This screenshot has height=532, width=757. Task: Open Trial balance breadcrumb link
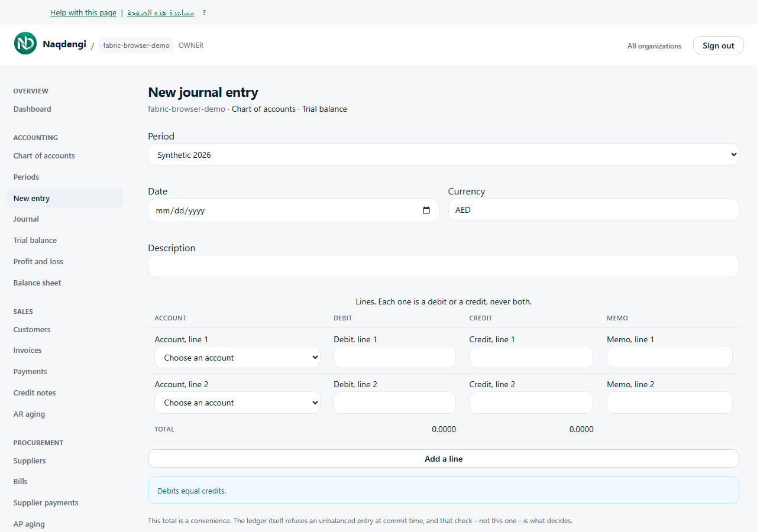(325, 109)
